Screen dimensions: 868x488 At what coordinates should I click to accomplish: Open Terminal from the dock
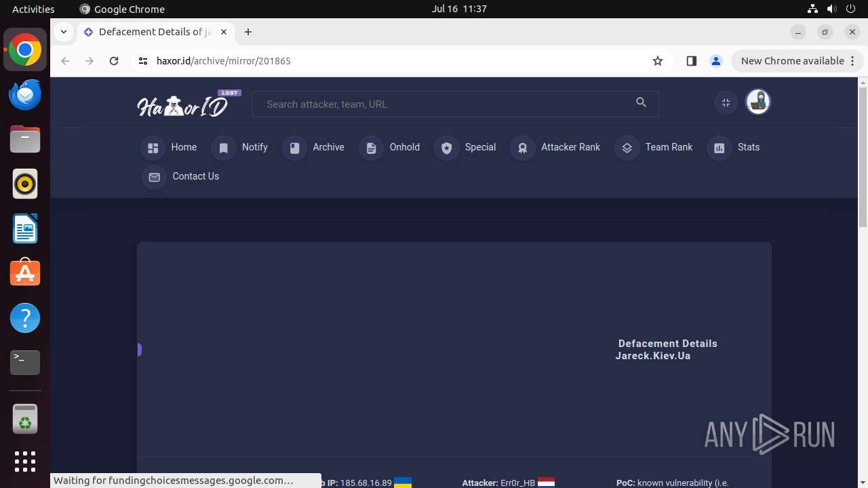pyautogui.click(x=25, y=363)
